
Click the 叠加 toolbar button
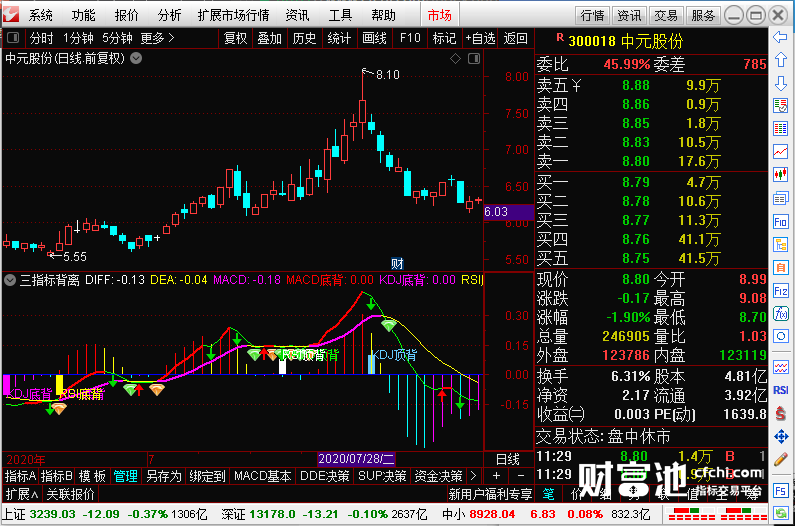[269, 38]
